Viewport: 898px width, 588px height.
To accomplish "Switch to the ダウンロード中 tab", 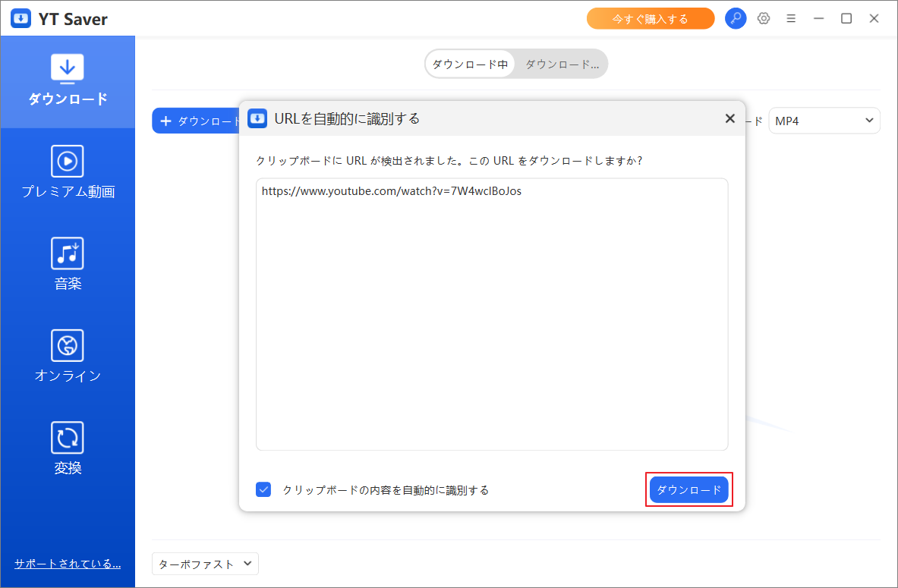I will coord(470,64).
